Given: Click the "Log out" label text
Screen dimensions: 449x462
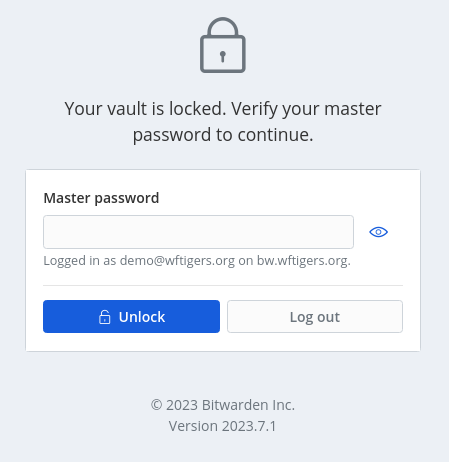Looking at the screenshot, I should point(315,317).
